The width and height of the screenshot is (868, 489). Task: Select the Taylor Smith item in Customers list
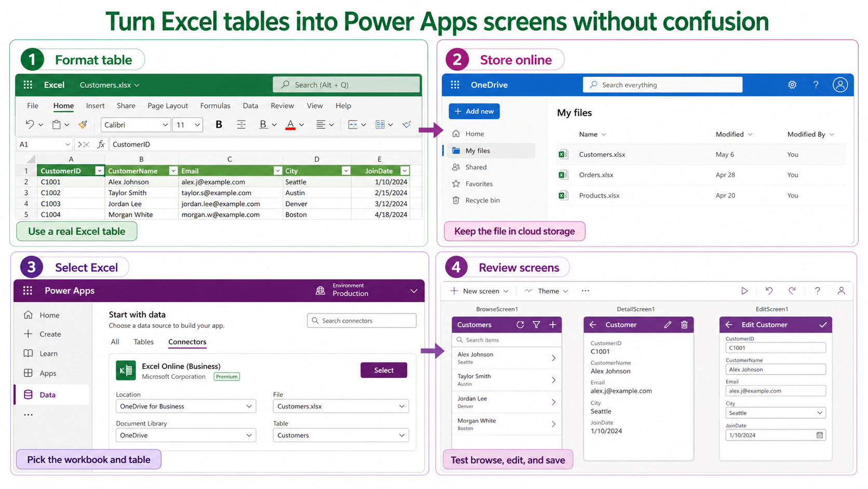pyautogui.click(x=507, y=380)
